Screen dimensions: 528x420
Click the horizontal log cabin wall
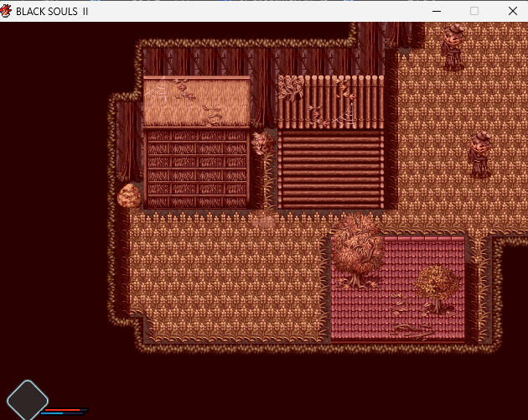point(331,169)
